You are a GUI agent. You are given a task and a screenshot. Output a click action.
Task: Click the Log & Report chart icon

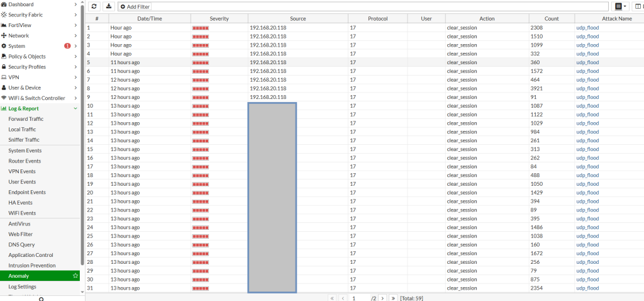click(x=4, y=108)
